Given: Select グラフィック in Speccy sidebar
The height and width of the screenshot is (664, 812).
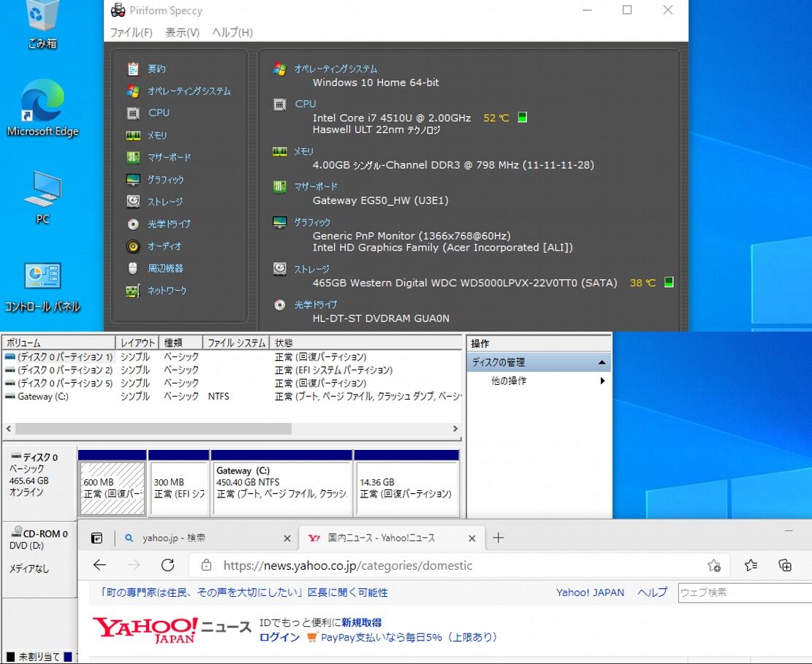Looking at the screenshot, I should tap(165, 180).
